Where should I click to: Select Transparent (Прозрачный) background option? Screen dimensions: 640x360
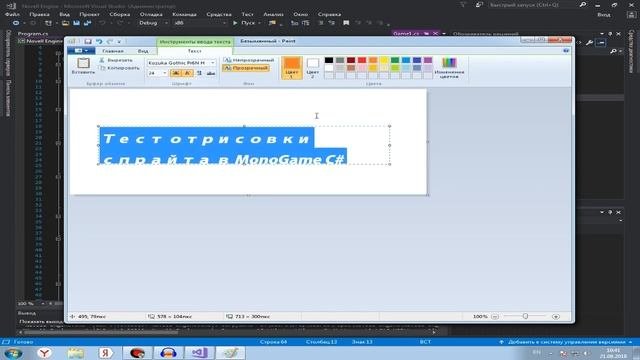point(246,68)
